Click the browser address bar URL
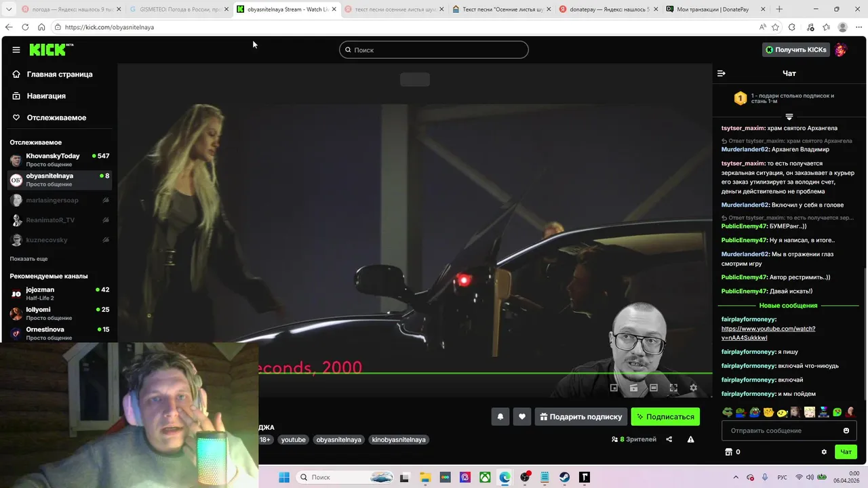This screenshot has height=488, width=868. 109,27
